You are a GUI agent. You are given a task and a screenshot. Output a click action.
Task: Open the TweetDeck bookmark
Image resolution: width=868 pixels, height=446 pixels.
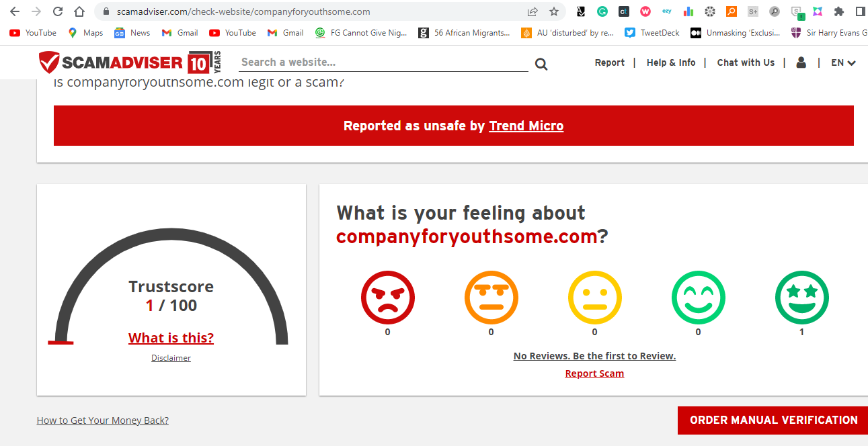tap(652, 32)
